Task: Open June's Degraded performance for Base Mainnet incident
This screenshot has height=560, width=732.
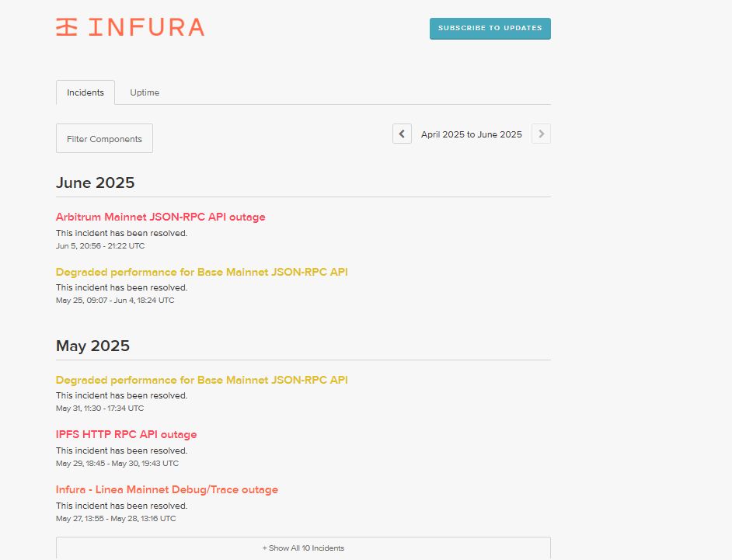Action: [x=202, y=272]
